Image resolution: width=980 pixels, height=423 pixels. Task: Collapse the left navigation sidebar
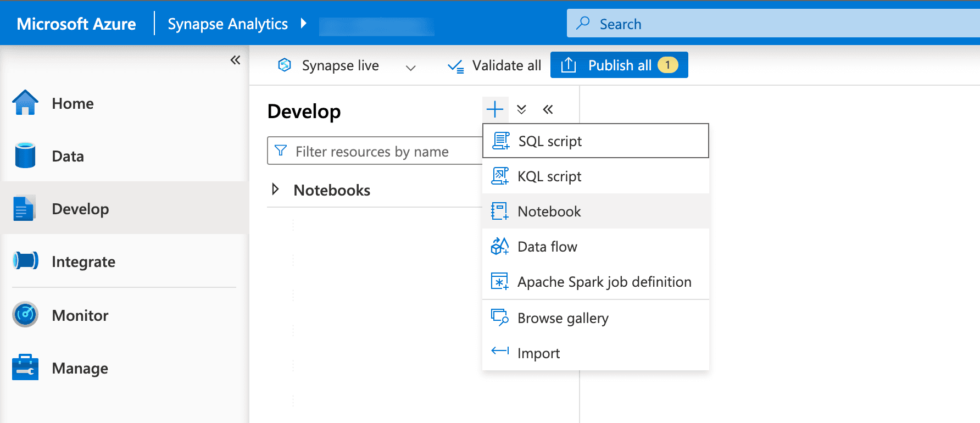pos(235,60)
